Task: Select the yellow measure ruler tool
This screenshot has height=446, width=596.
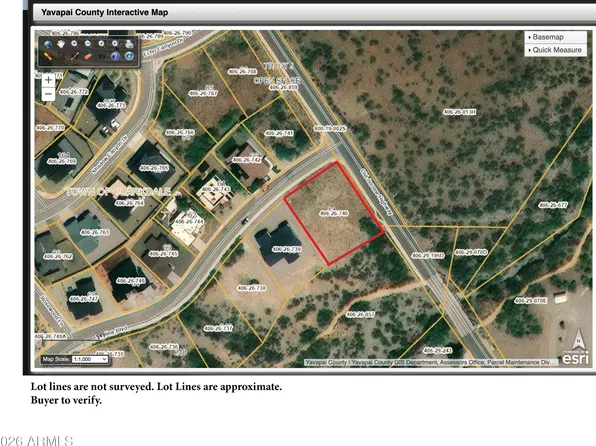Action: click(x=48, y=57)
